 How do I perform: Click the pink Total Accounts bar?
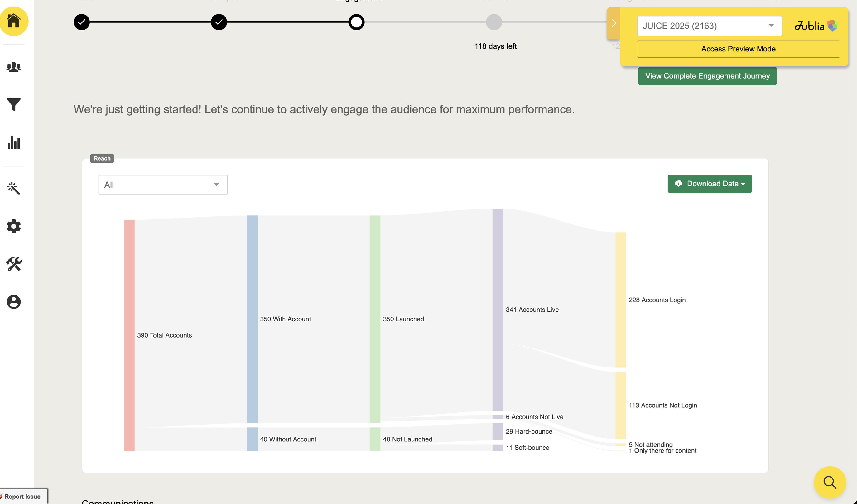(x=129, y=335)
